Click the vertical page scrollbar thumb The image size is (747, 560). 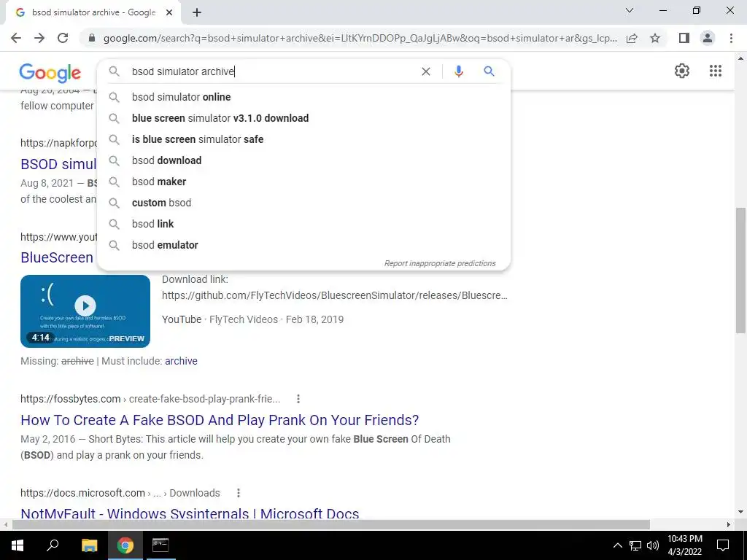tap(740, 270)
